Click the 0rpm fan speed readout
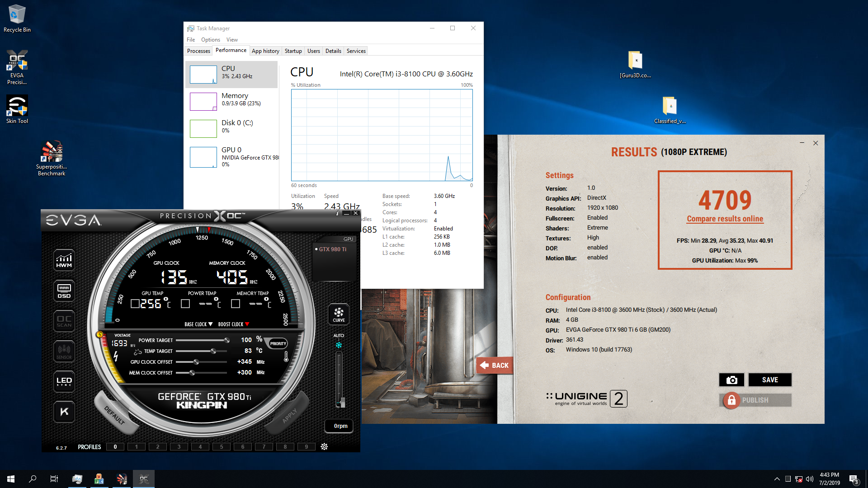This screenshot has height=488, width=868. click(x=339, y=426)
